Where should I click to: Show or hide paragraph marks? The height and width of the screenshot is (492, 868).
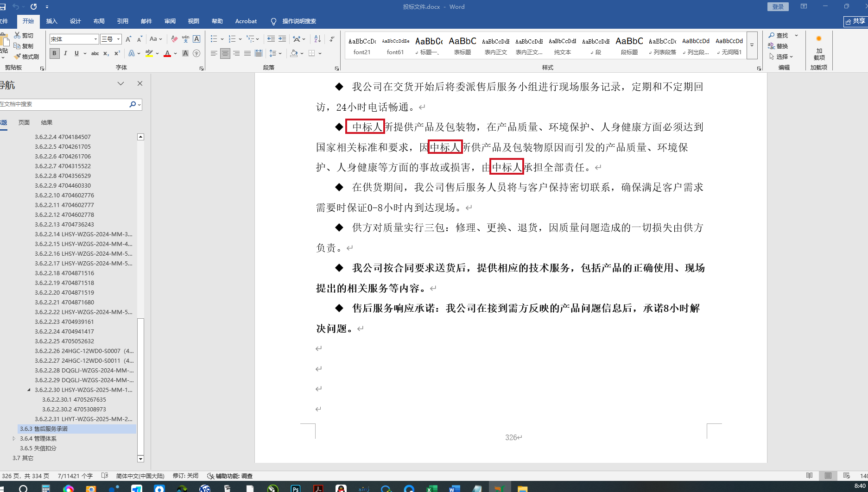332,39
